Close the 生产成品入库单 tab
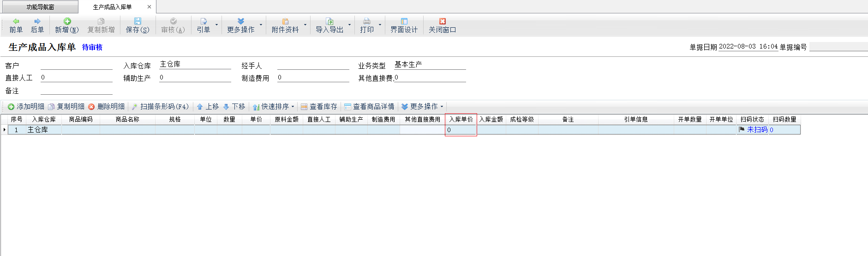 pos(149,7)
